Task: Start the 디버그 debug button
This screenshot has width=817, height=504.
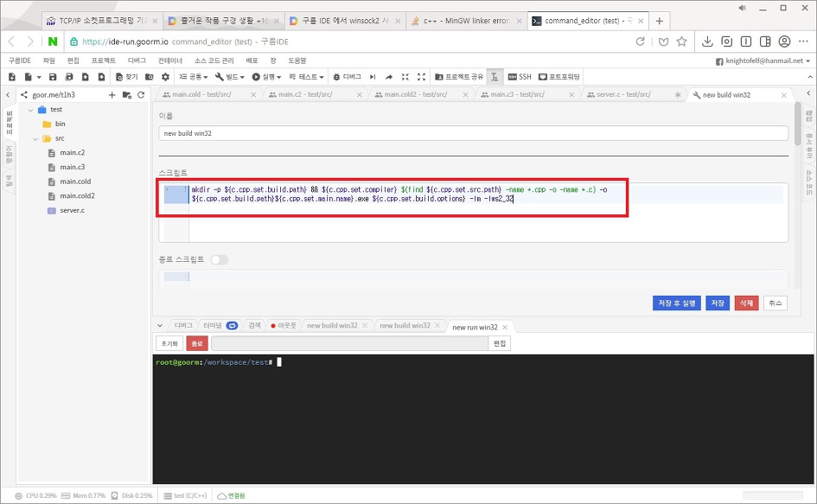Action: (347, 77)
